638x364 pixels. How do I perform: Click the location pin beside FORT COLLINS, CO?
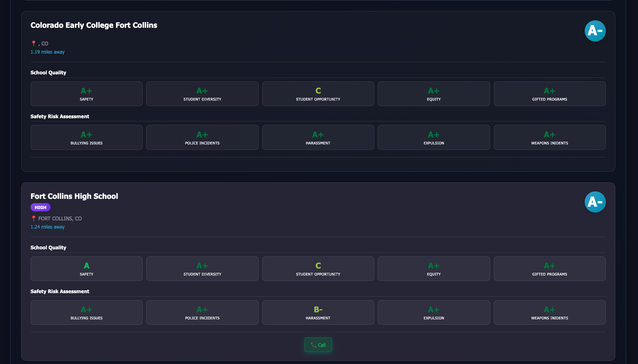[34, 218]
